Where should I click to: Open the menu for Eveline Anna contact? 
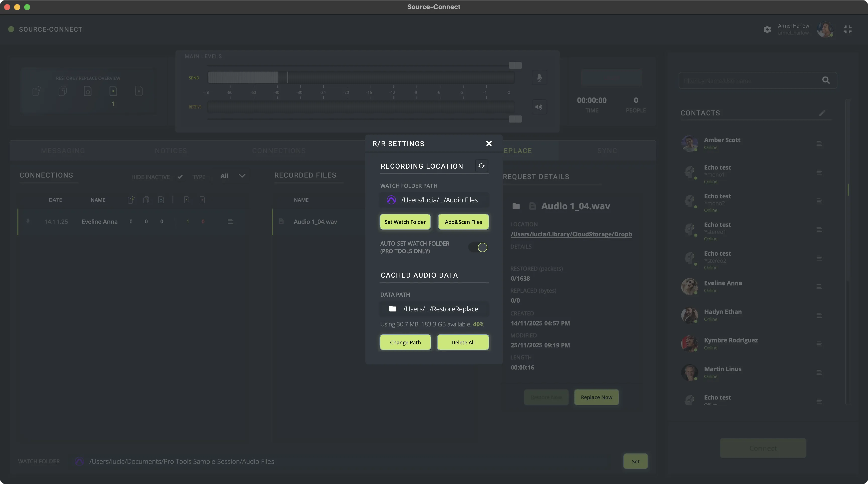(x=819, y=287)
